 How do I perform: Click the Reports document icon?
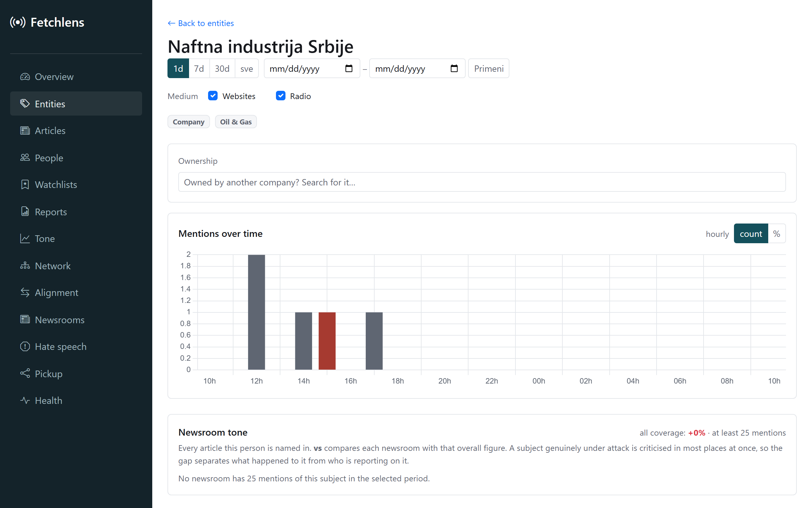click(25, 211)
